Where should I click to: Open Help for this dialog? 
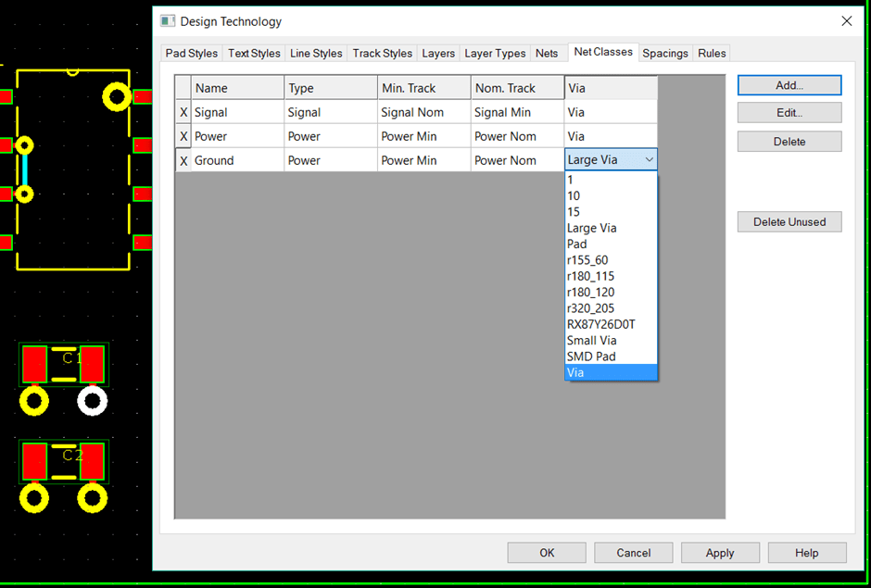[x=806, y=553]
